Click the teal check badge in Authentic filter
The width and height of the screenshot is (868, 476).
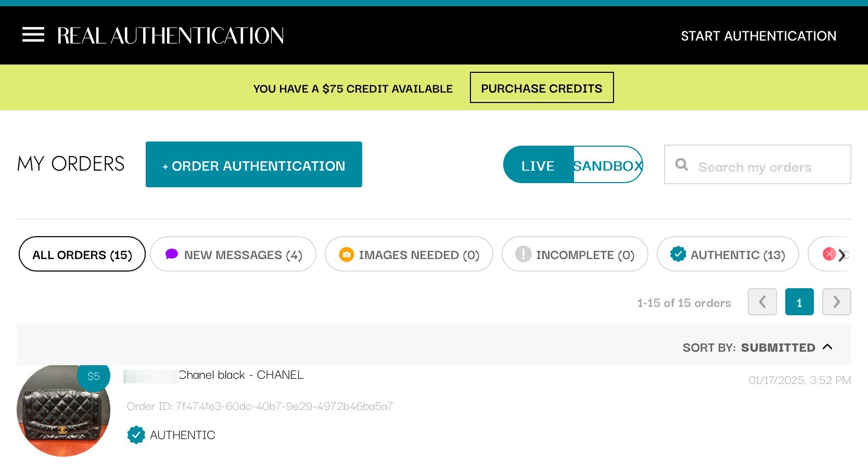click(x=678, y=254)
